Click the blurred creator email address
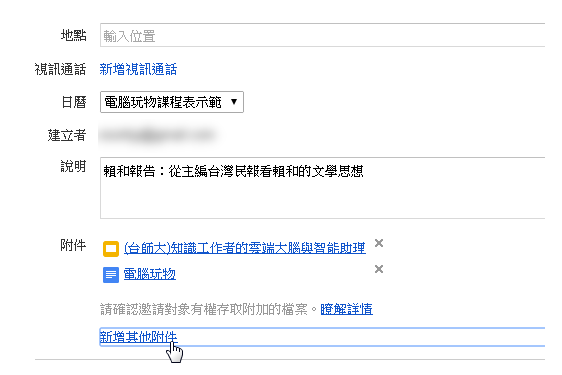 157,135
